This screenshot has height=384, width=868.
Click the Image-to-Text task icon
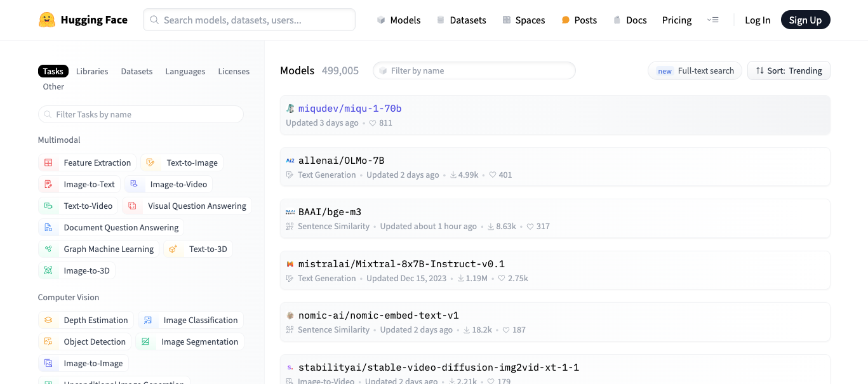pyautogui.click(x=48, y=184)
